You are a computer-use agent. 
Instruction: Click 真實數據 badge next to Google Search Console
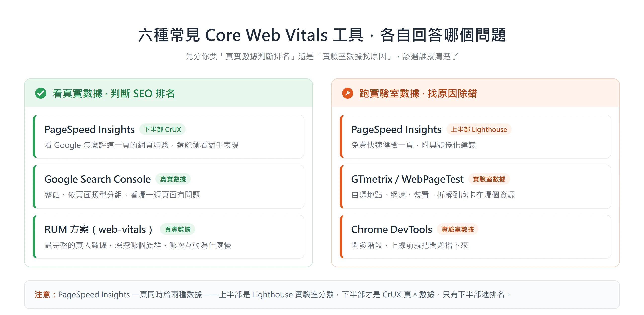pyautogui.click(x=173, y=179)
